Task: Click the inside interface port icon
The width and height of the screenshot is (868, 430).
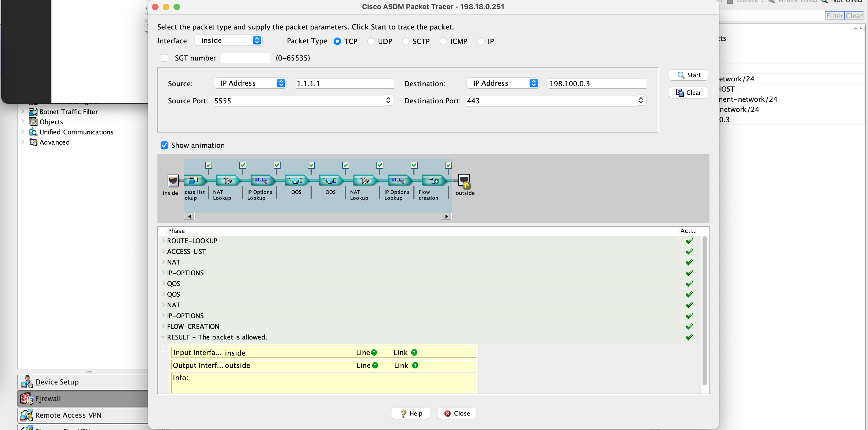Action: (x=173, y=180)
